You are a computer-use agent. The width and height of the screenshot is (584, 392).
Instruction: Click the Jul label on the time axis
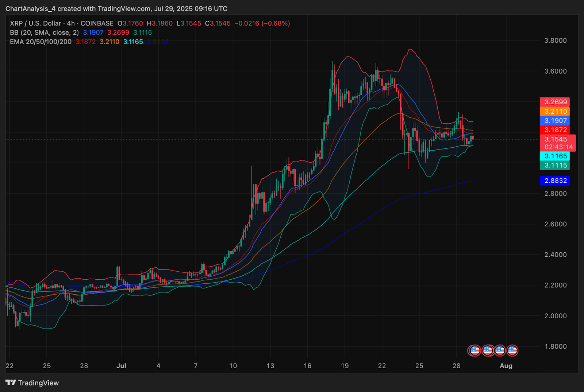(121, 366)
